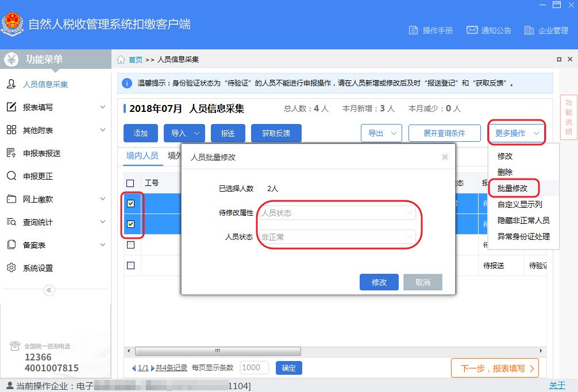Expand the 备案表 menu chevron
This screenshot has height=392, width=578.
[x=103, y=244]
